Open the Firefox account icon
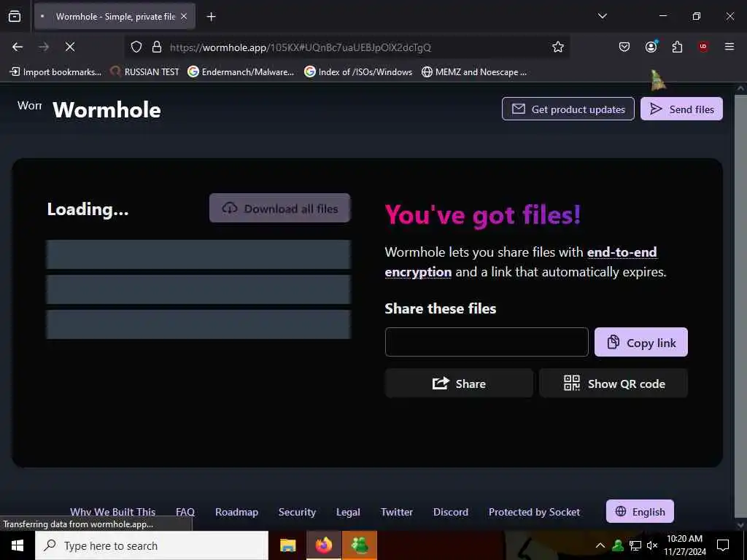 tap(651, 47)
